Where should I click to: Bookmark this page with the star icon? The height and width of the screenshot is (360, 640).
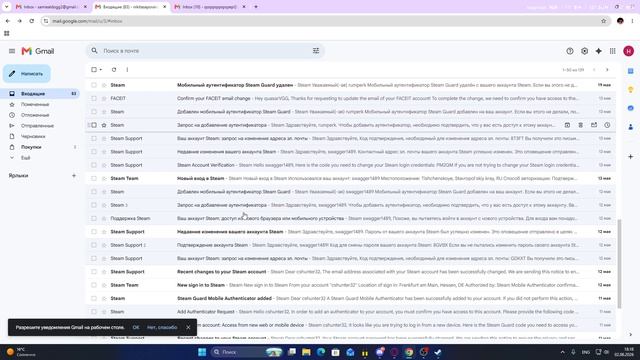tap(603, 21)
